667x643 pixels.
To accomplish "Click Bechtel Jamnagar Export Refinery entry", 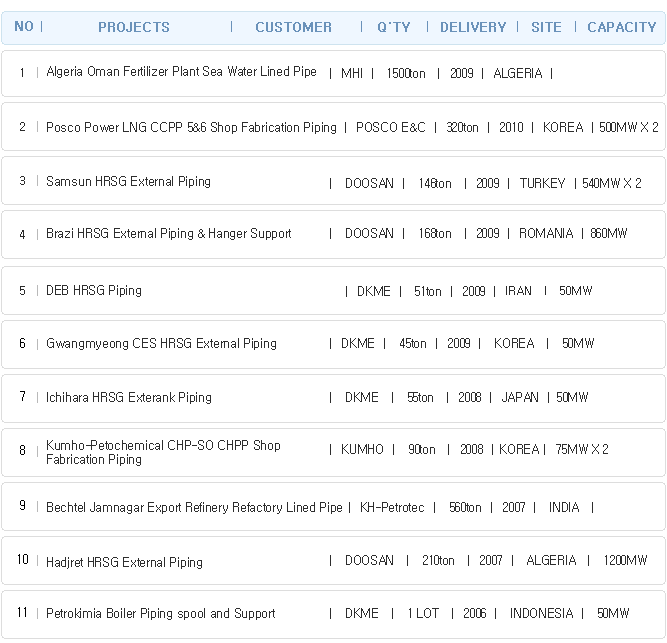I will 334,506.
